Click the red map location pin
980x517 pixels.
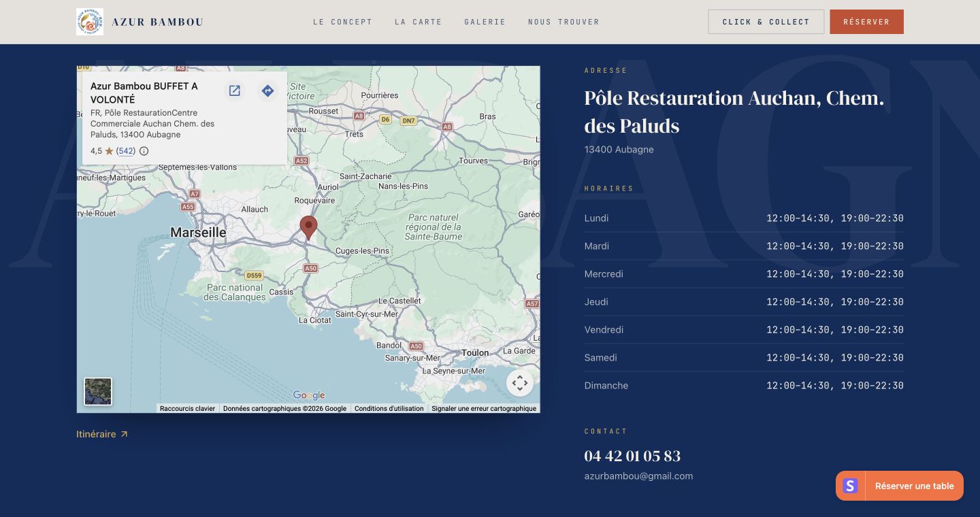309,228
